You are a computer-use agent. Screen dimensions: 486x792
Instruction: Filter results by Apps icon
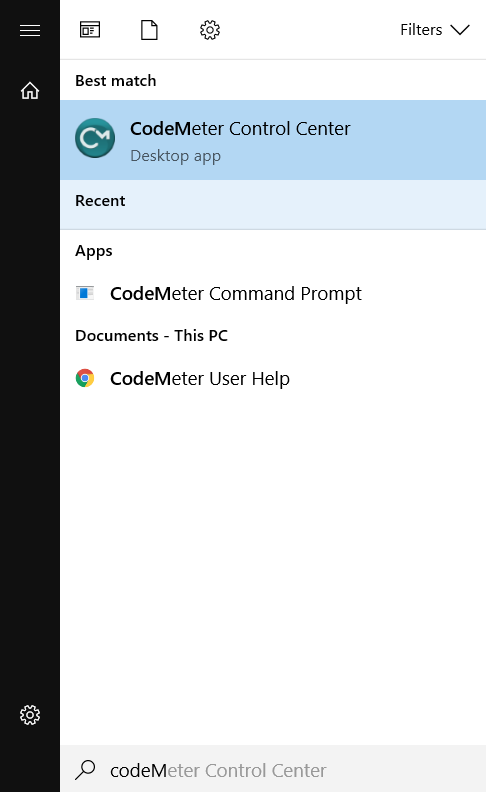[x=90, y=30]
